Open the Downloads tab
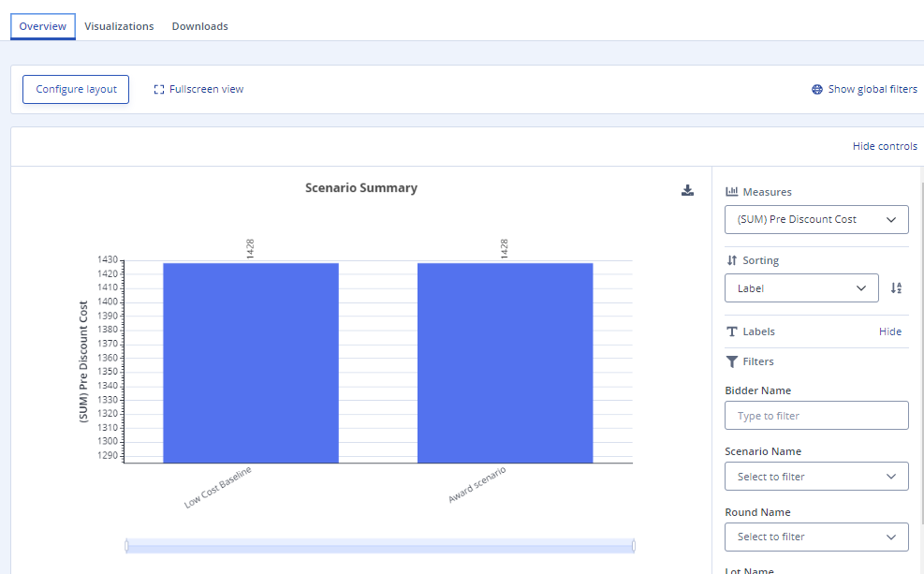 [x=199, y=26]
